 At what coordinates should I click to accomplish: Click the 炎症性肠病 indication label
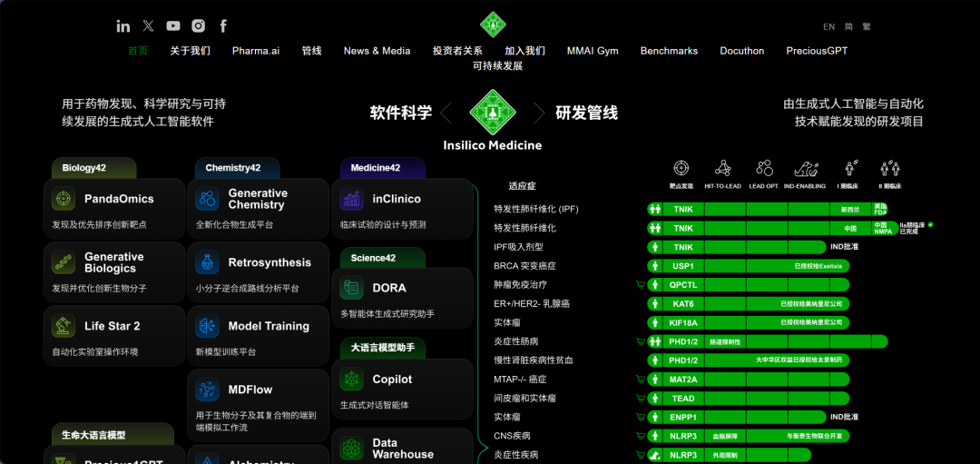click(x=516, y=341)
